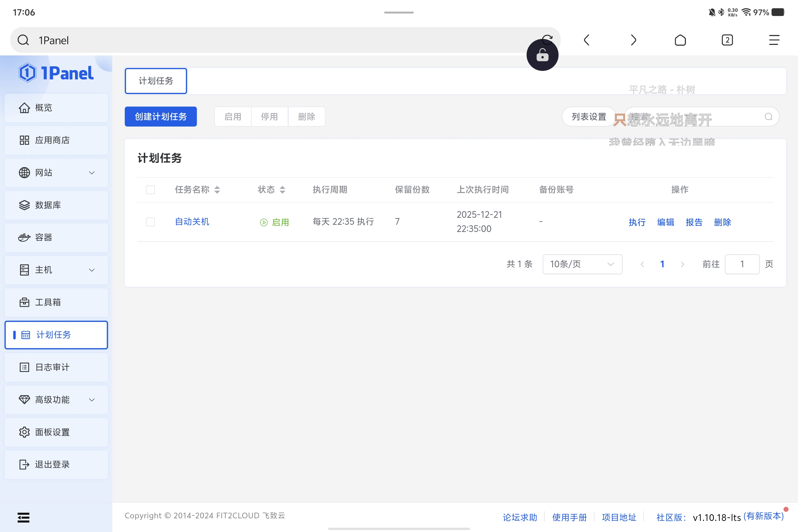The image size is (798, 532).
Task: Tap the floating unlock padlock icon
Action: tap(542, 55)
